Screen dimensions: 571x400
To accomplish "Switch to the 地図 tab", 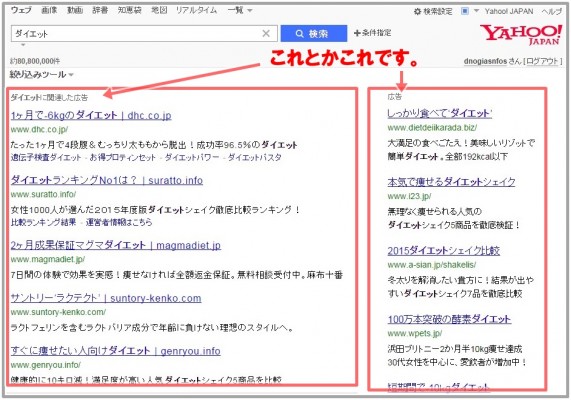I will [159, 10].
